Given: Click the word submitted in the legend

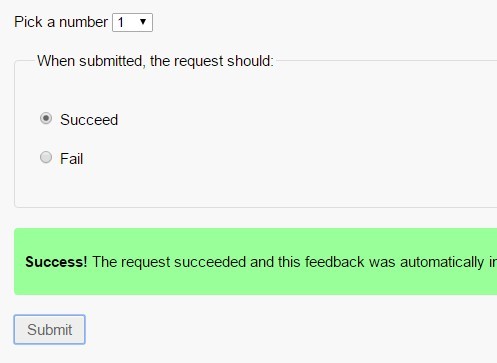Looking at the screenshot, I should click(111, 61).
